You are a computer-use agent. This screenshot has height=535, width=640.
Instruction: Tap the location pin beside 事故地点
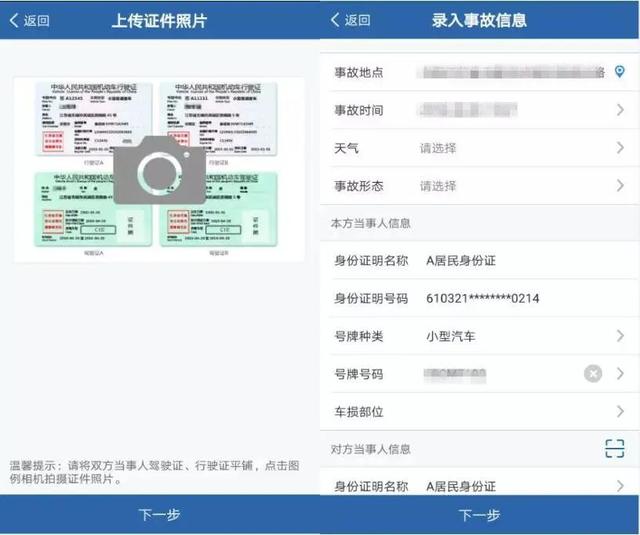(619, 72)
